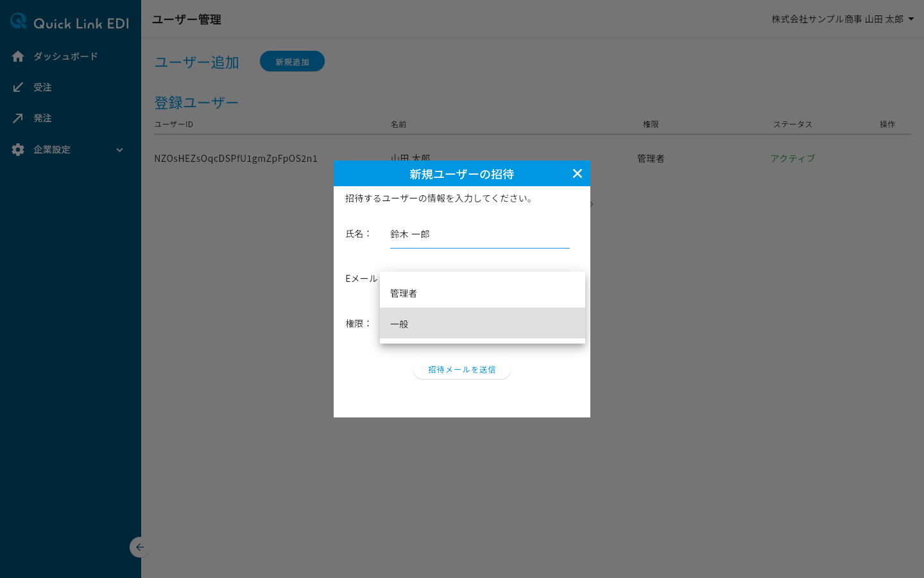924x578 pixels.
Task: Click the ユーザー追加 heading
Action: [196, 62]
